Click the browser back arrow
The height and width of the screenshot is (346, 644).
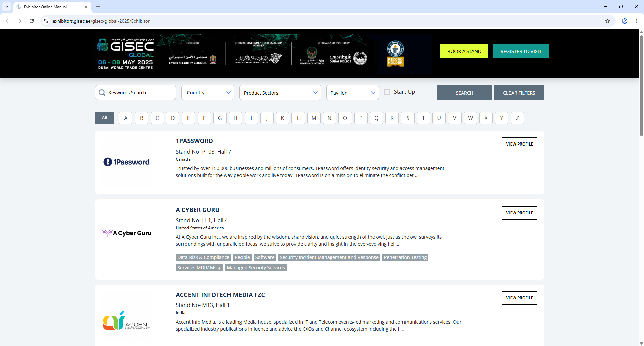coord(7,21)
